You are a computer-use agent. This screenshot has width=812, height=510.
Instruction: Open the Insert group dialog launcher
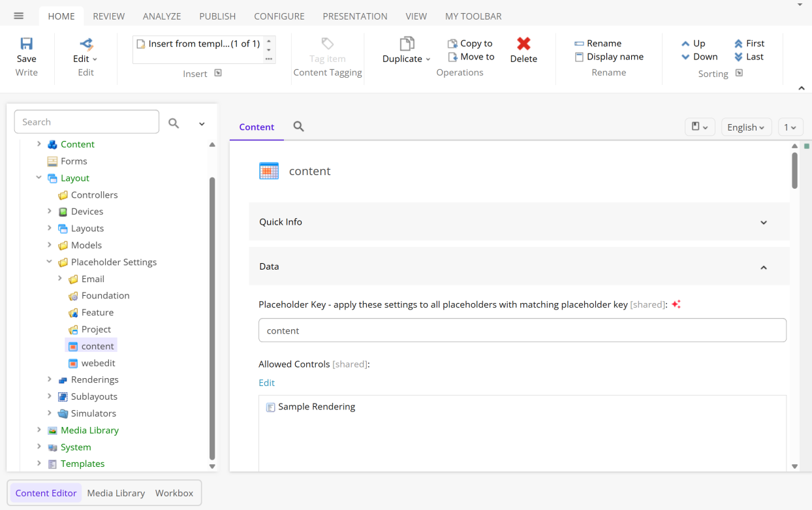[218, 73]
